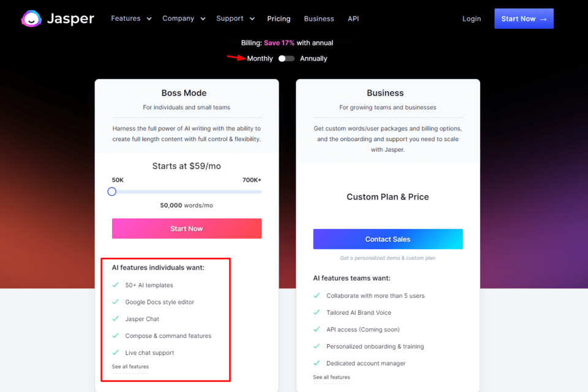This screenshot has width=588, height=392.
Task: Open the API page from the navbar
Action: pyautogui.click(x=353, y=18)
